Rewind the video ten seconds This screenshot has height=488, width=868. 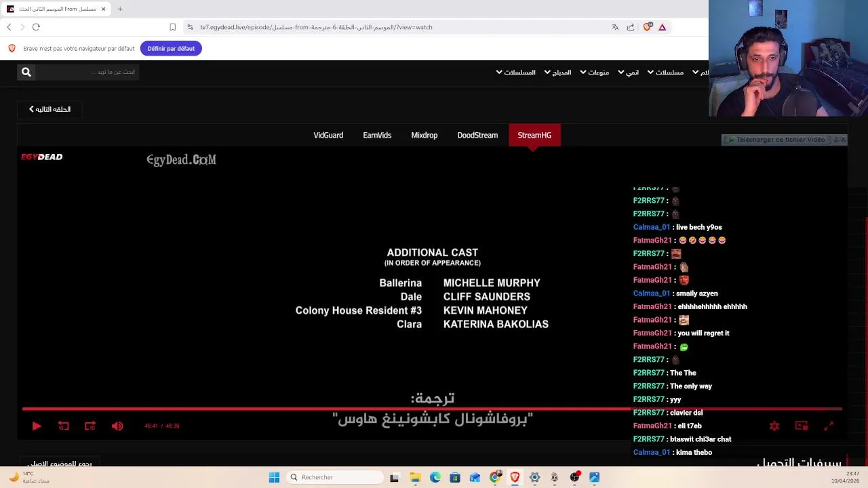(63, 426)
